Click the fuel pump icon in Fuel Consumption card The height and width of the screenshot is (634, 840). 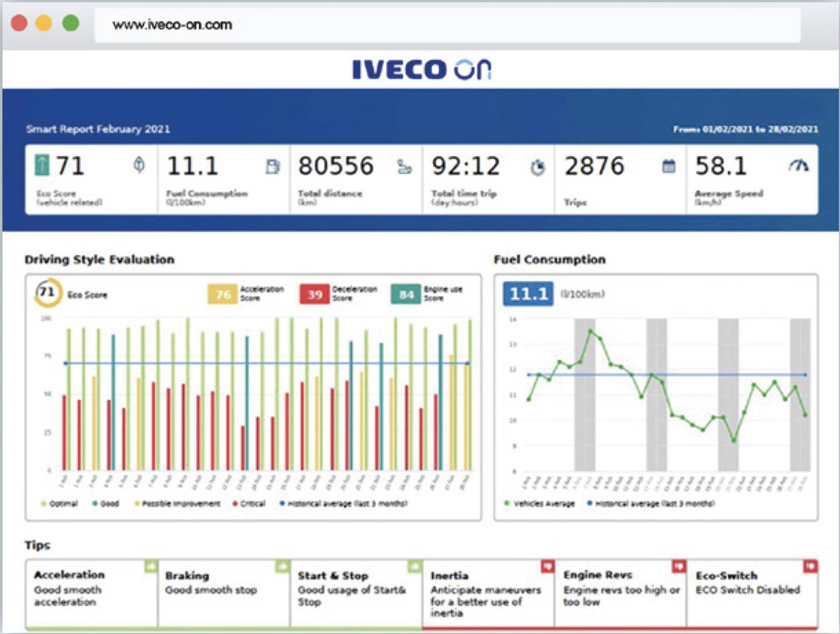272,166
